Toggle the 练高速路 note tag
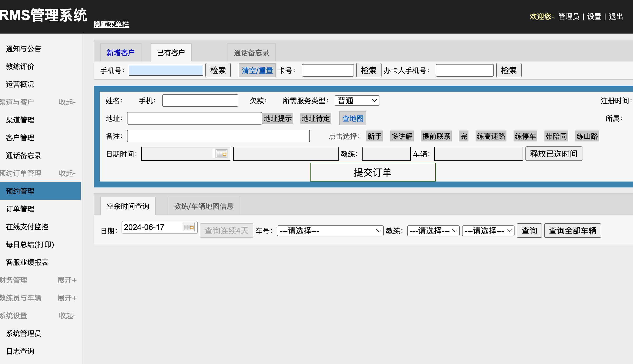 click(491, 136)
